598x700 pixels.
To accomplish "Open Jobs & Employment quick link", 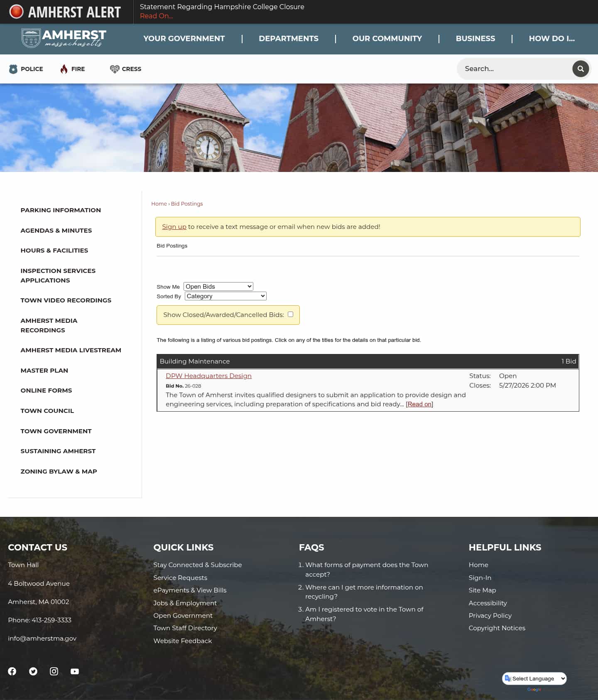I will click(x=185, y=603).
